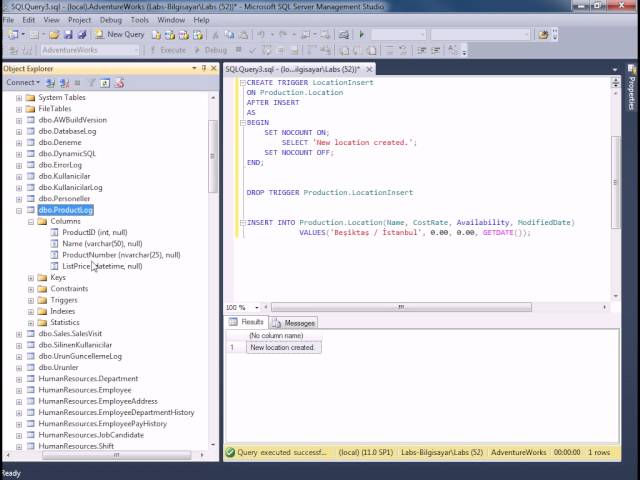Image resolution: width=640 pixels, height=480 pixels.
Task: Click the Disconnect icon in Object Explorer
Action: 64,83
